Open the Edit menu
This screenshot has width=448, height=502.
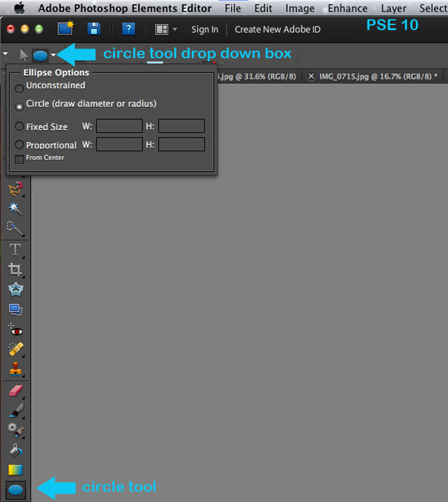point(263,8)
